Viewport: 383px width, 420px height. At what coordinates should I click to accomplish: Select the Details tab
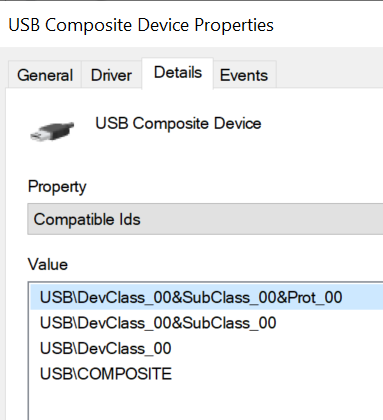coord(178,73)
